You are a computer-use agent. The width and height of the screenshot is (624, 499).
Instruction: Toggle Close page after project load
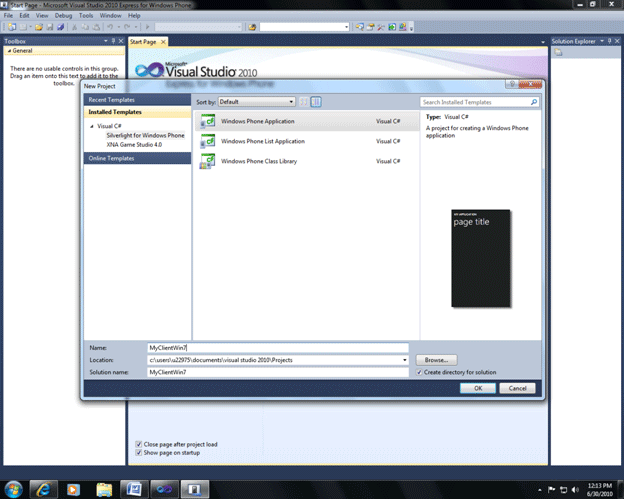click(x=138, y=444)
